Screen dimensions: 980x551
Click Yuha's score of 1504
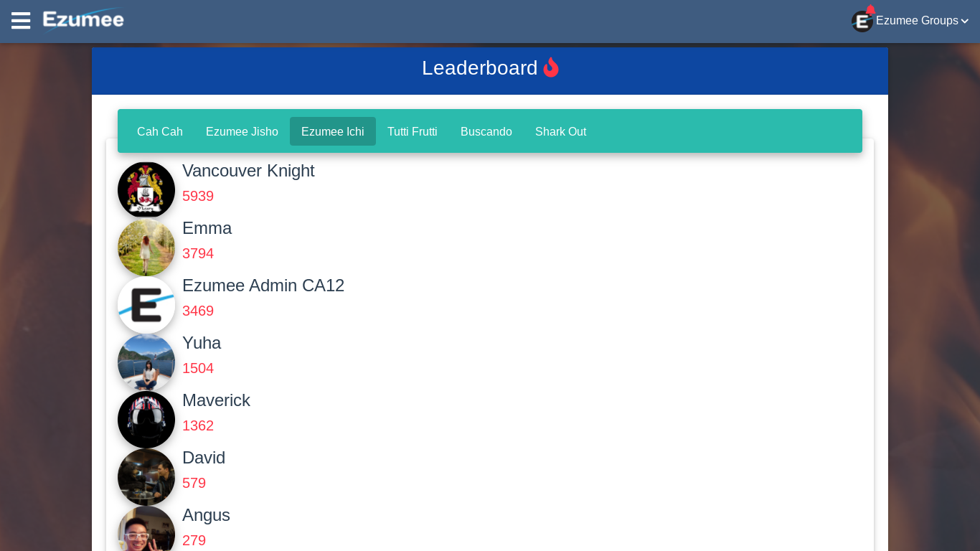[x=198, y=368]
